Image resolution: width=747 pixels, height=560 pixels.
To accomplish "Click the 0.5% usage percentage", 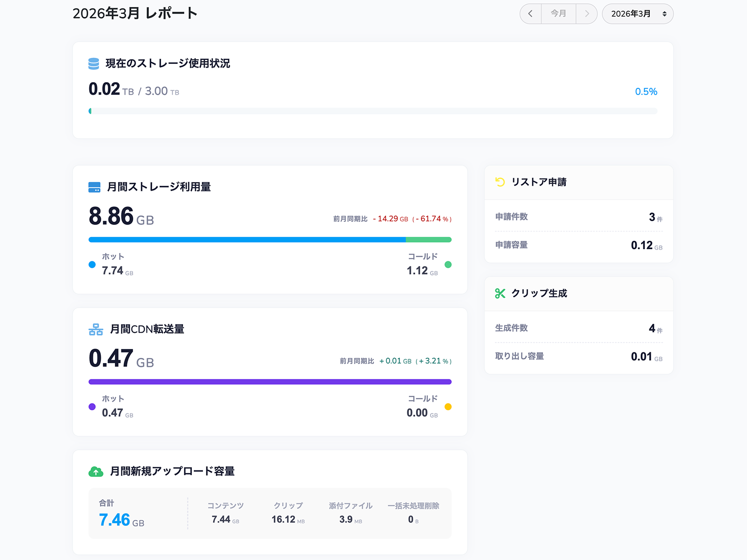I will pos(646,91).
